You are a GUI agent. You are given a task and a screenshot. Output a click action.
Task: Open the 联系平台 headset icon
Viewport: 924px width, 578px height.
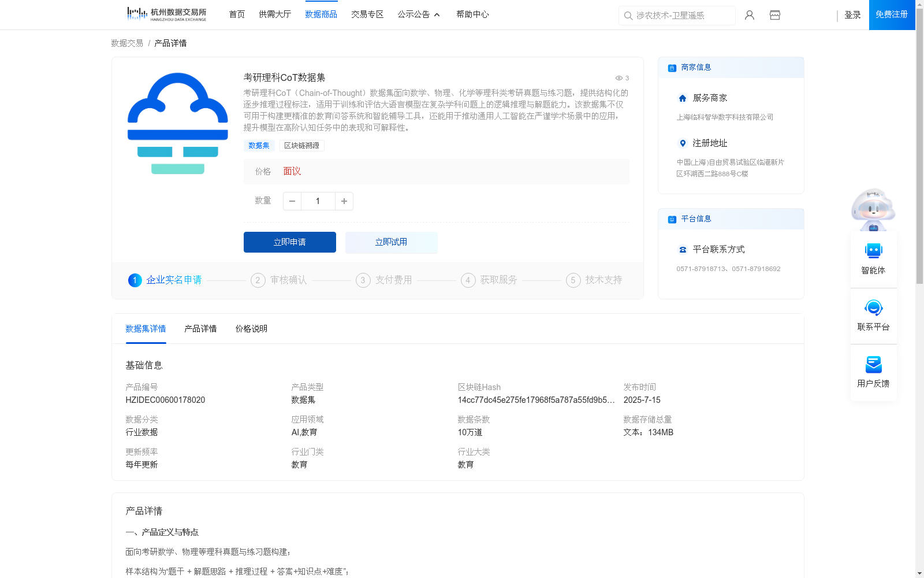(873, 307)
